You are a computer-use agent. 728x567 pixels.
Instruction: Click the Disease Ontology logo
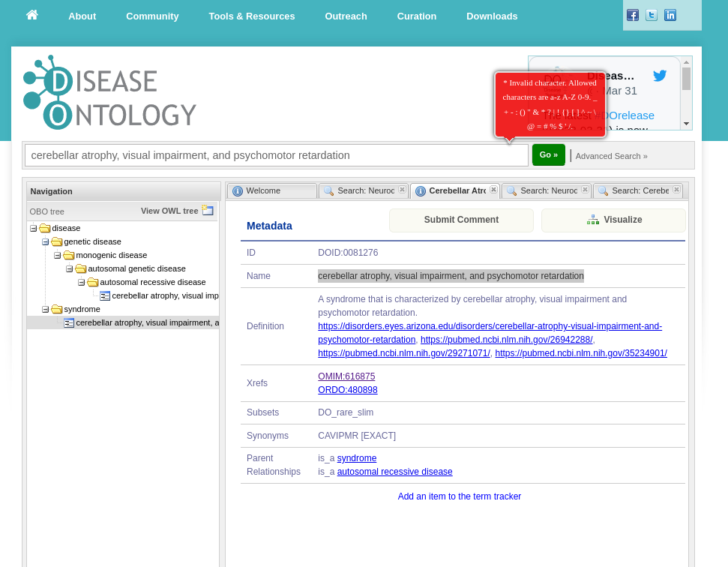coord(109,91)
